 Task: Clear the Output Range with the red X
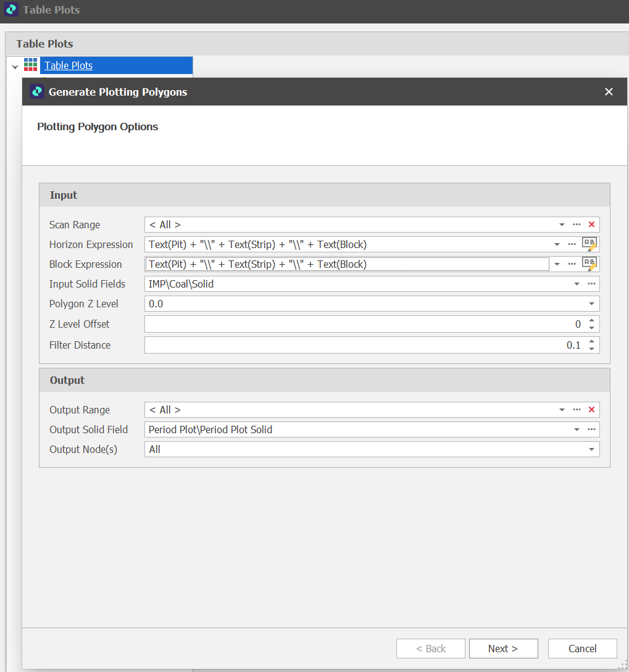[x=591, y=410]
